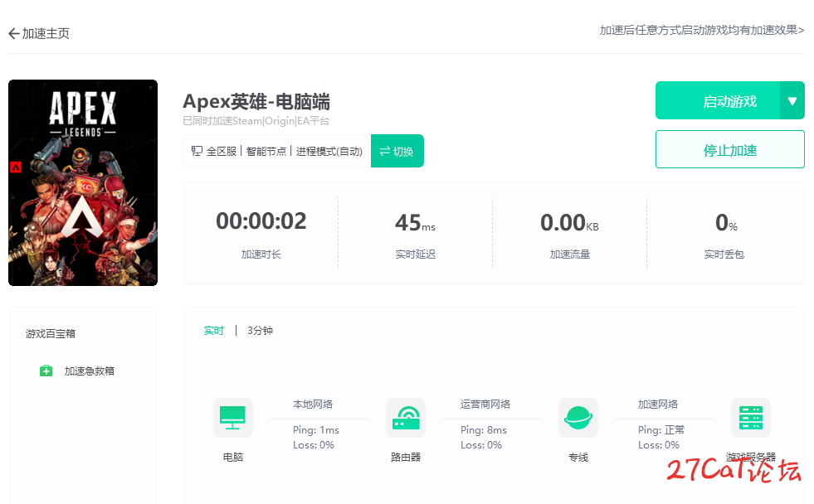Click the 电脑 monitor icon
This screenshot has height=504, width=814.
tap(232, 418)
